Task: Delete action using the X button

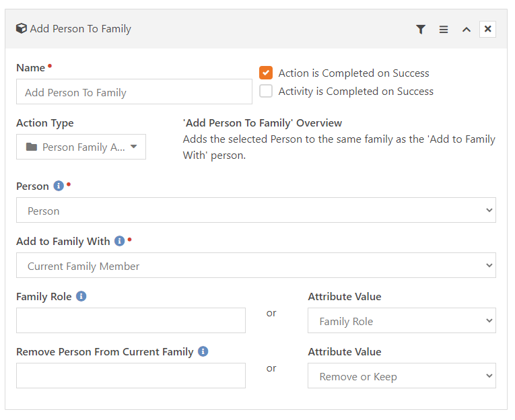Action: pyautogui.click(x=487, y=29)
